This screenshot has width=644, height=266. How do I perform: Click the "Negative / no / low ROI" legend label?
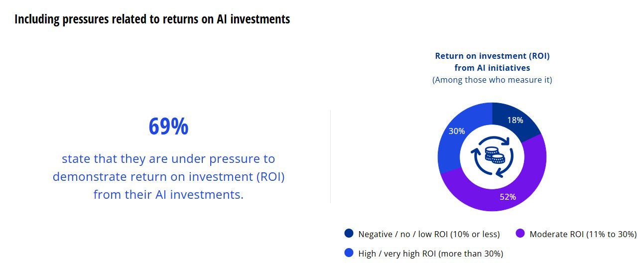coord(429,234)
